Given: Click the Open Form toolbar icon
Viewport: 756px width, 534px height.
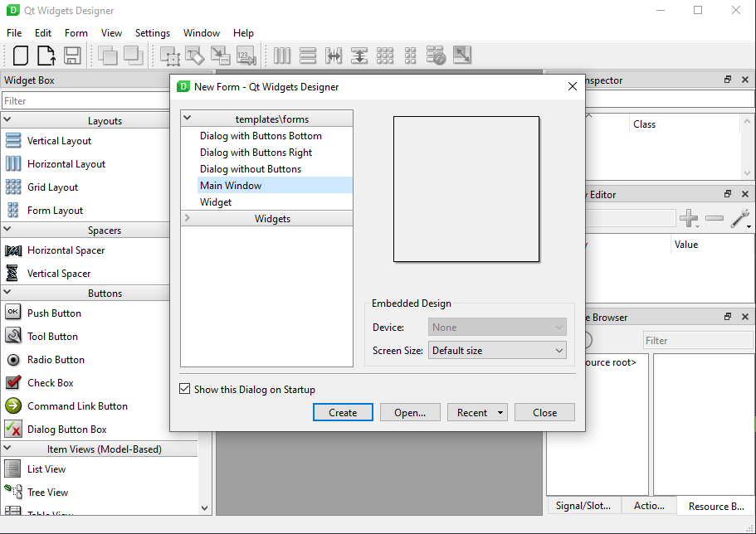Looking at the screenshot, I should tap(46, 56).
